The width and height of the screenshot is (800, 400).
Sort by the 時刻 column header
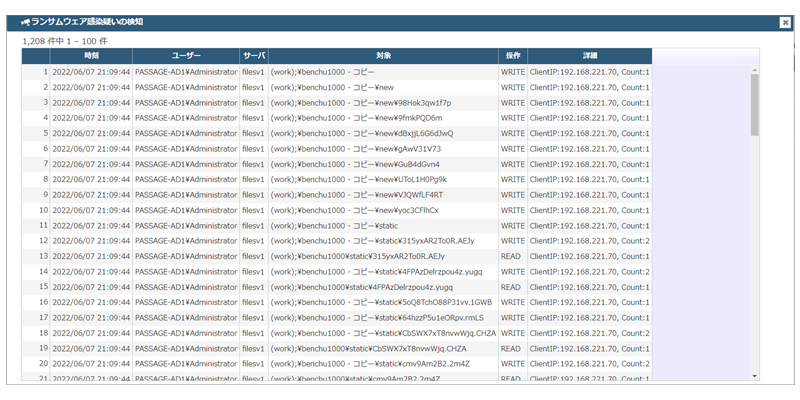pos(91,56)
